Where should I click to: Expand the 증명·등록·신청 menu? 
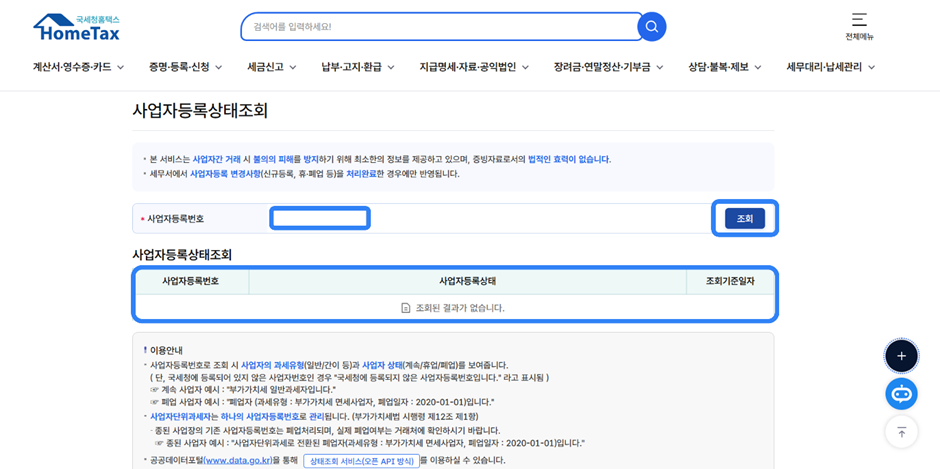[185, 67]
